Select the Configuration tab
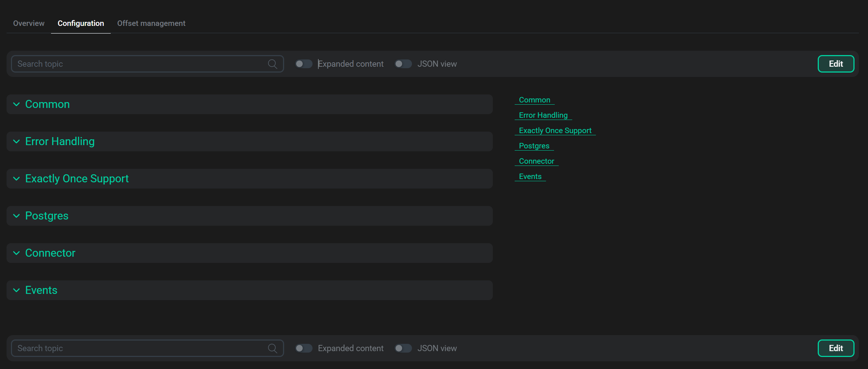This screenshot has width=868, height=369. click(x=80, y=23)
